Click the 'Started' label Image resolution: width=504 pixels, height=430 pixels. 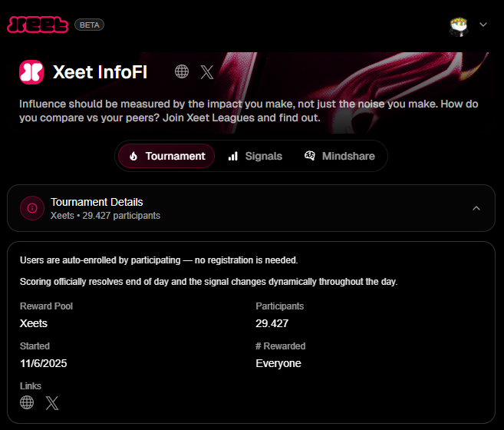35,346
